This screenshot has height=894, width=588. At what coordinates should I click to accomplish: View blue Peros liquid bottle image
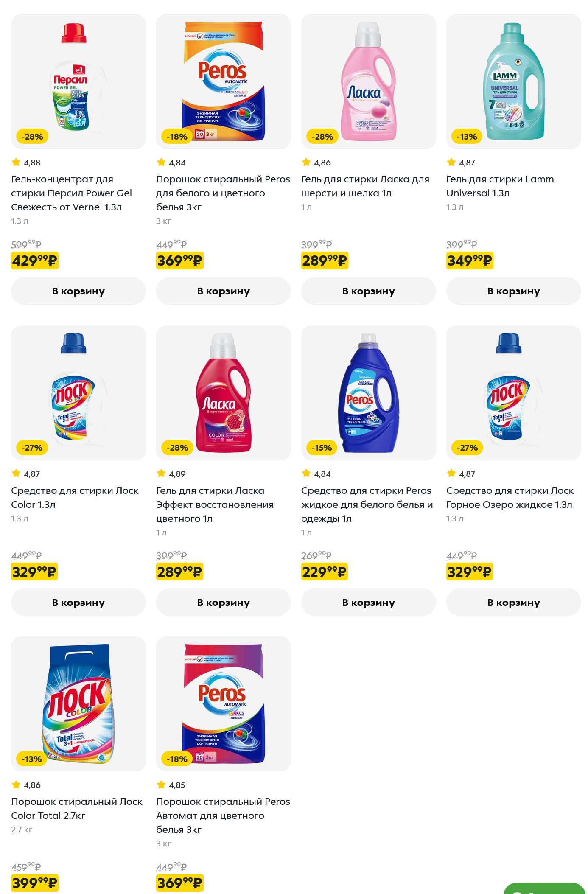(368, 392)
